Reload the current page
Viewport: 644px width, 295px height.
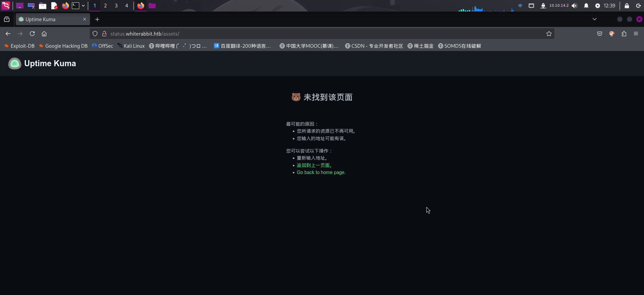pyautogui.click(x=32, y=34)
